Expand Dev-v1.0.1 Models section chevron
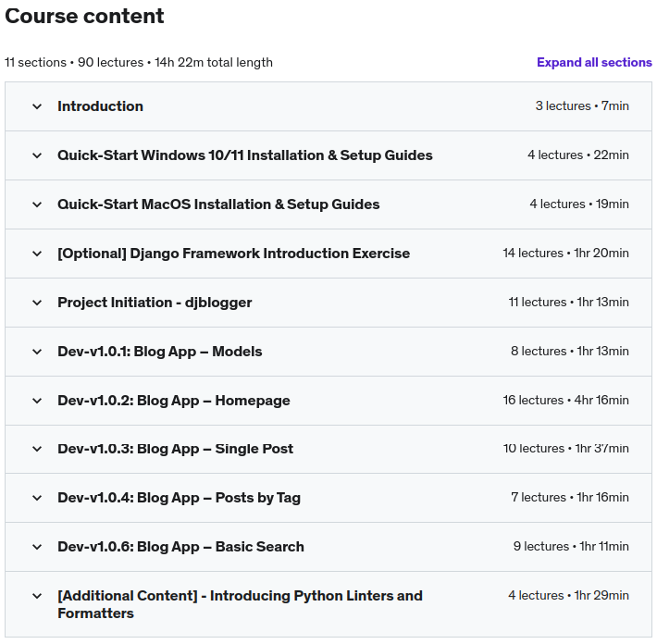Image resolution: width=657 pixels, height=644 pixels. pos(37,352)
